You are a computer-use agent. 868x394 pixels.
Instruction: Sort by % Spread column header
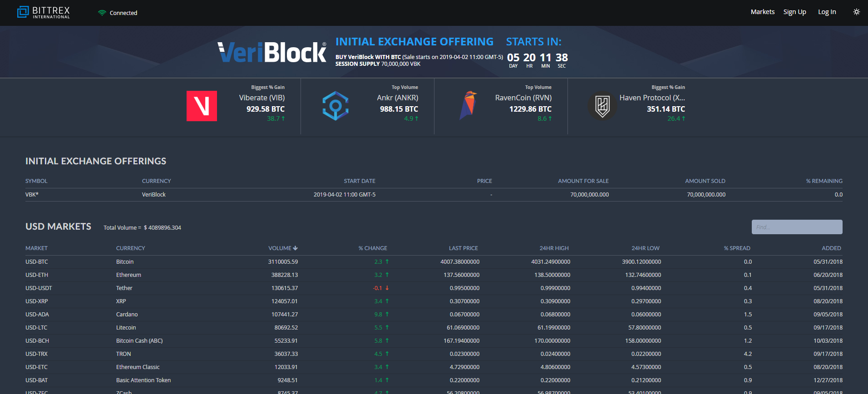pos(737,248)
